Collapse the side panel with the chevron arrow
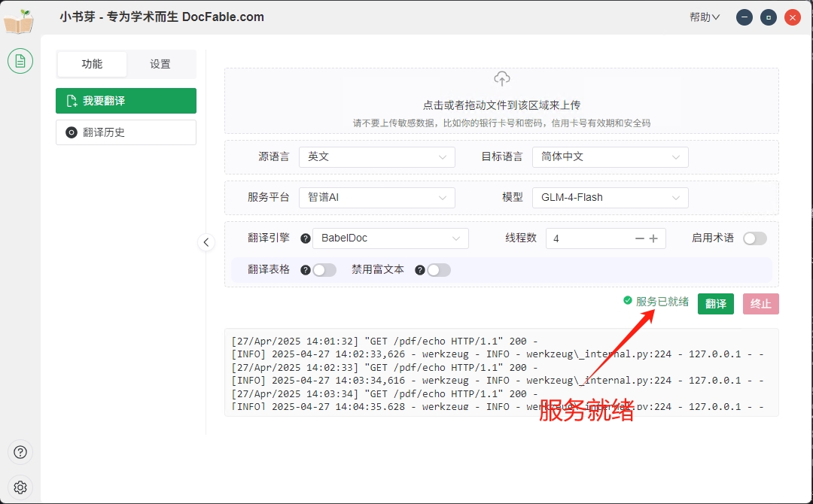This screenshot has width=813, height=504. 206,242
